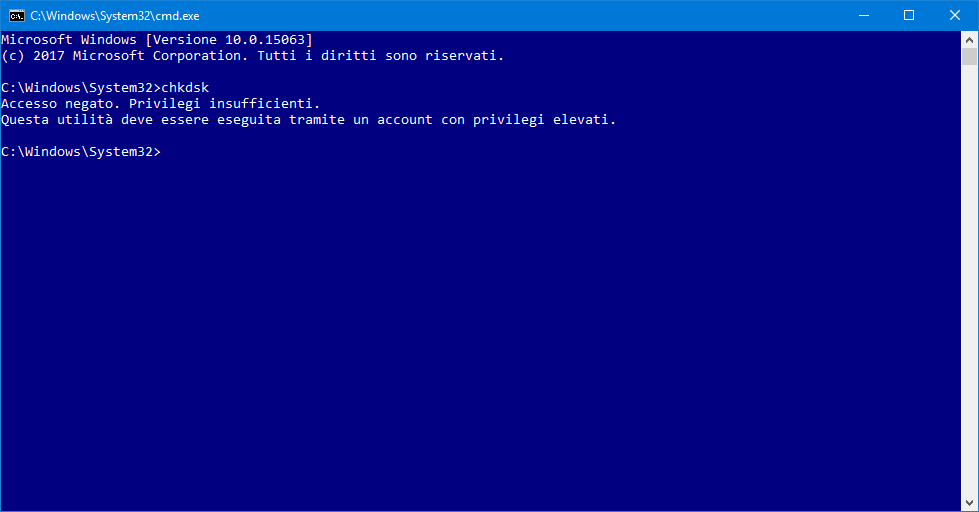
Task: Minimize the Command Prompt window
Action: click(x=862, y=15)
